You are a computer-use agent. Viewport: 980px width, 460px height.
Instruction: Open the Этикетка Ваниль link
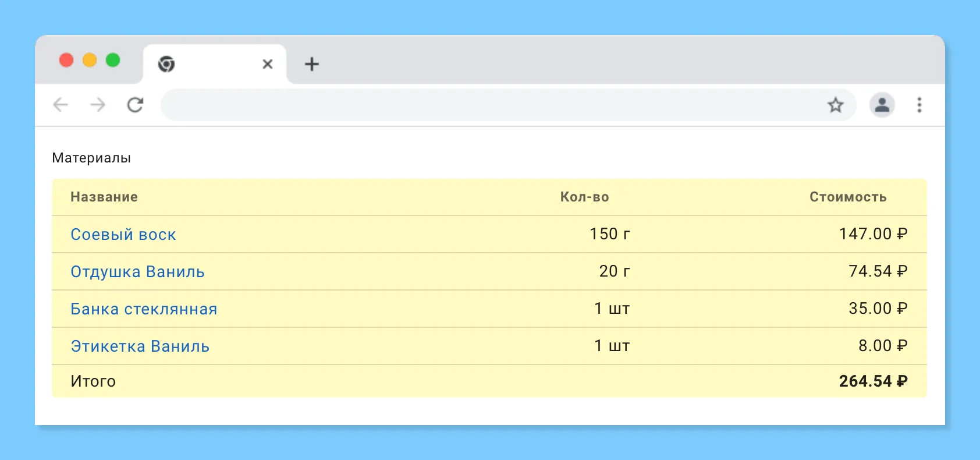tap(140, 346)
